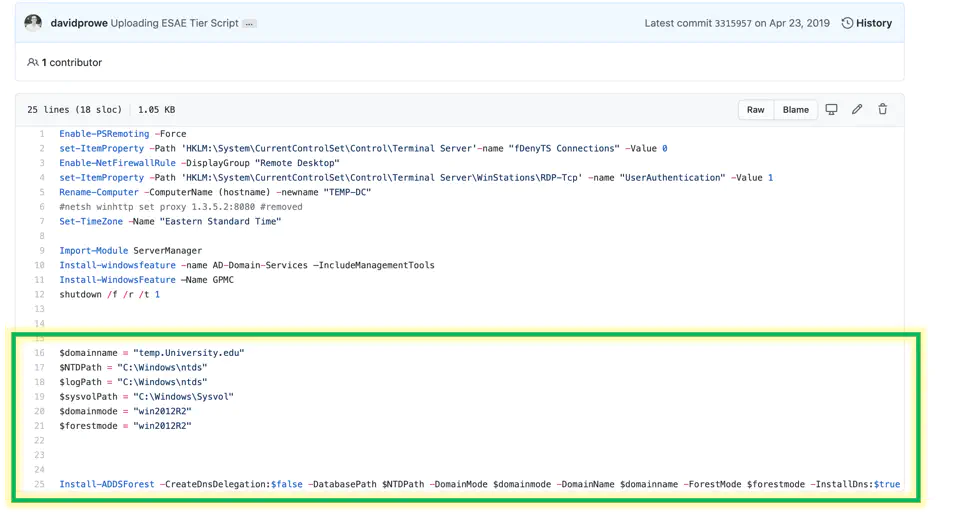
Task: Open the file History
Action: click(x=867, y=23)
